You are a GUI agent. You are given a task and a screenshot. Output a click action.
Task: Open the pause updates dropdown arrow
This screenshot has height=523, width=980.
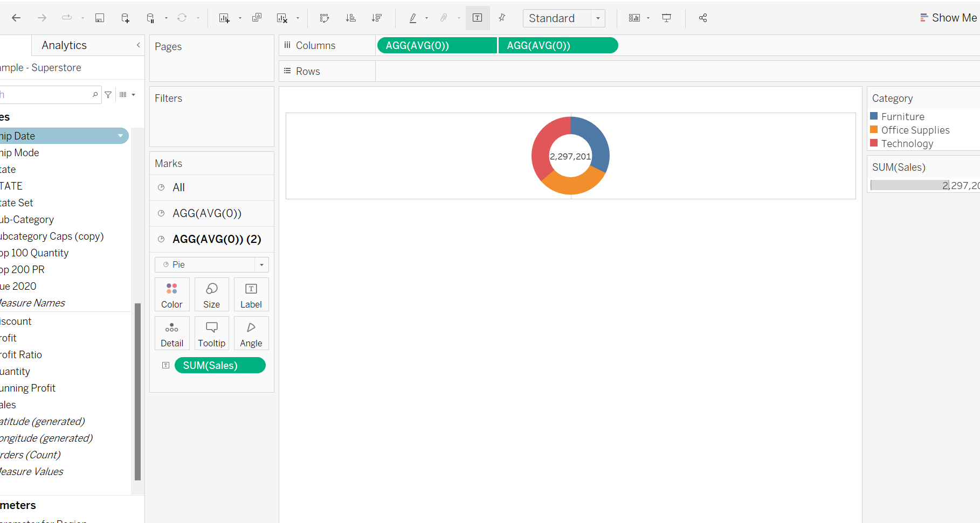[166, 18]
